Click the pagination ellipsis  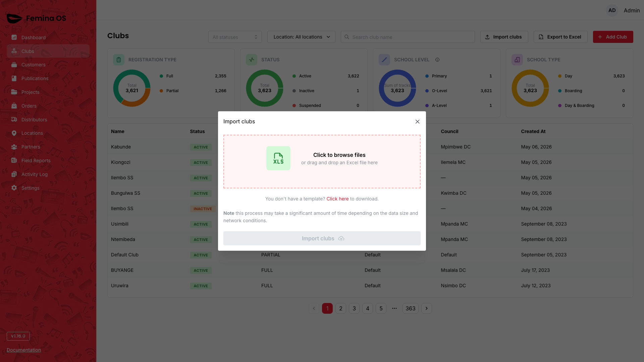[x=394, y=308]
